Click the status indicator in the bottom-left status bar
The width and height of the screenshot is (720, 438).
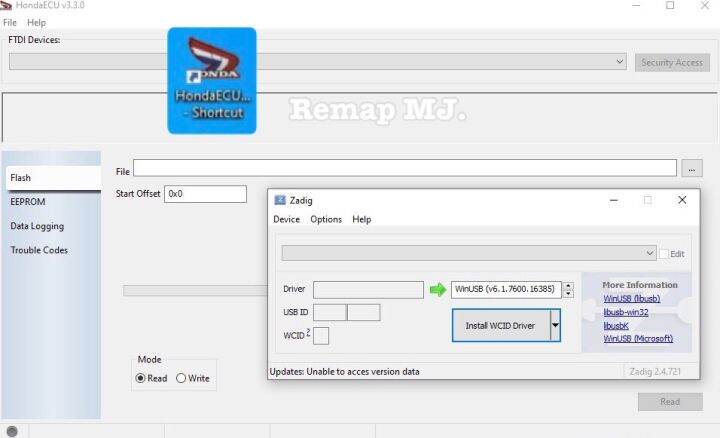tap(11, 431)
